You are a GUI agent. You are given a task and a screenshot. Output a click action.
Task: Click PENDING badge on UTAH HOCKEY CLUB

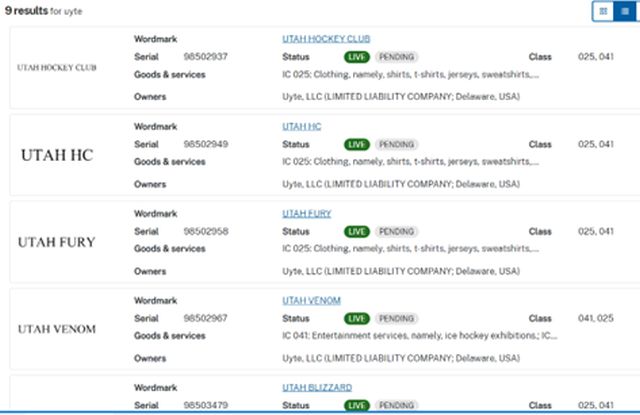click(x=396, y=57)
